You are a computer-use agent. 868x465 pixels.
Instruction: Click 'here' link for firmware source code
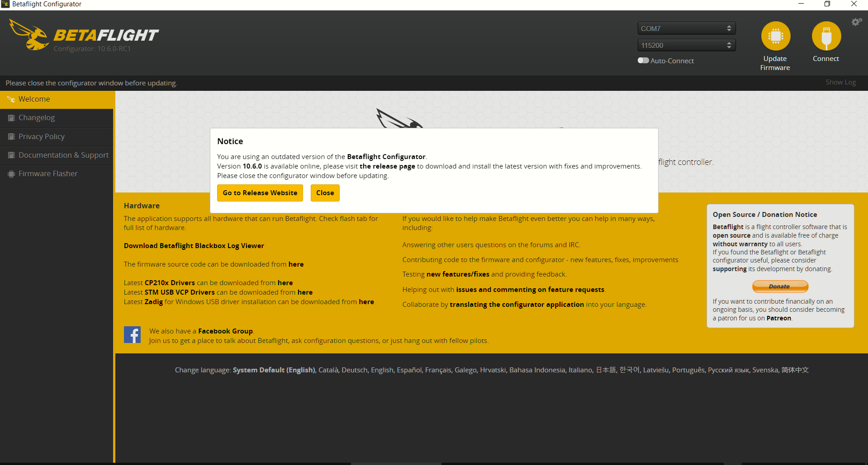click(296, 264)
